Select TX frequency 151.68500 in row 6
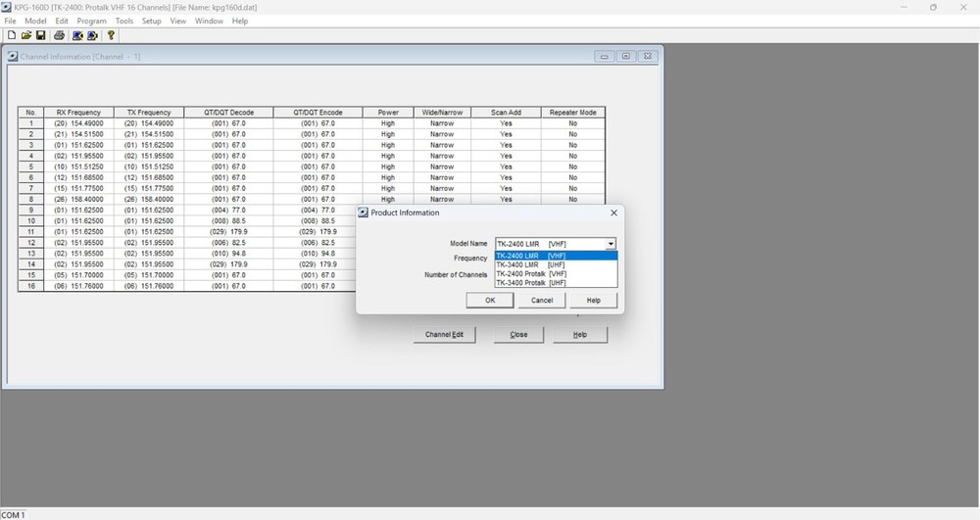The width and height of the screenshot is (980, 520). [149, 177]
